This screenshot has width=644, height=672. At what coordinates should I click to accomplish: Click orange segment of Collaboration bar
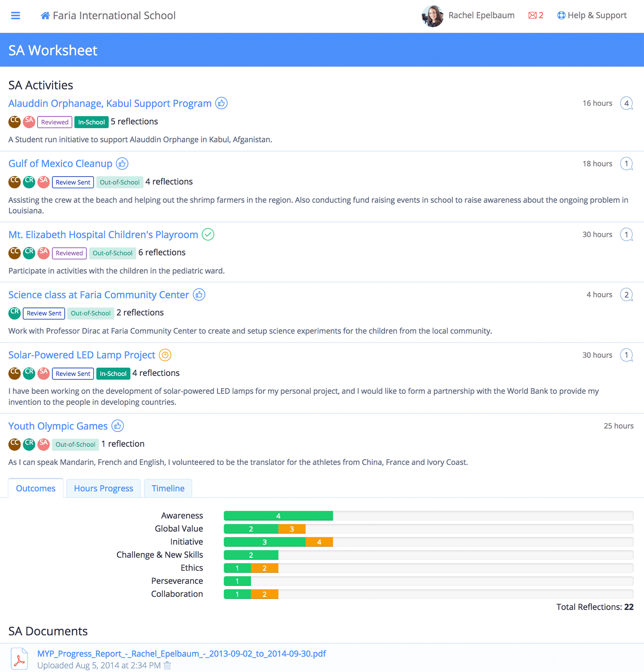(265, 594)
